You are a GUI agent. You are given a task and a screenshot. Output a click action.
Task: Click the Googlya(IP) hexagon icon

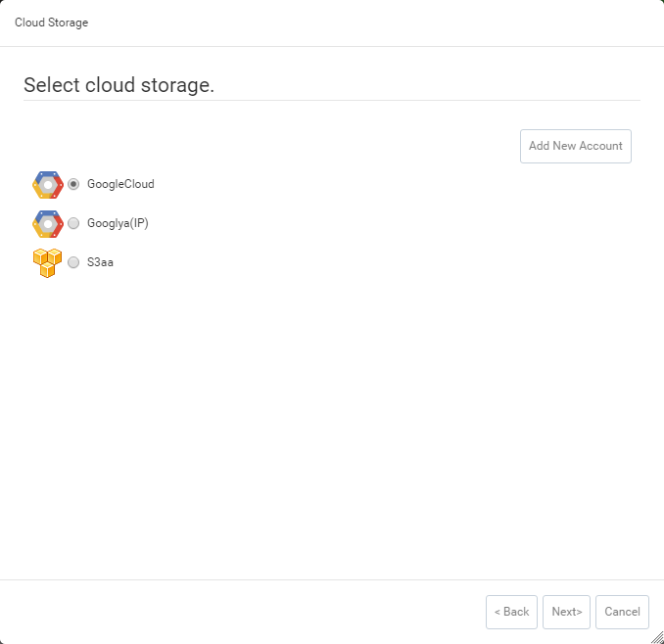pyautogui.click(x=47, y=223)
